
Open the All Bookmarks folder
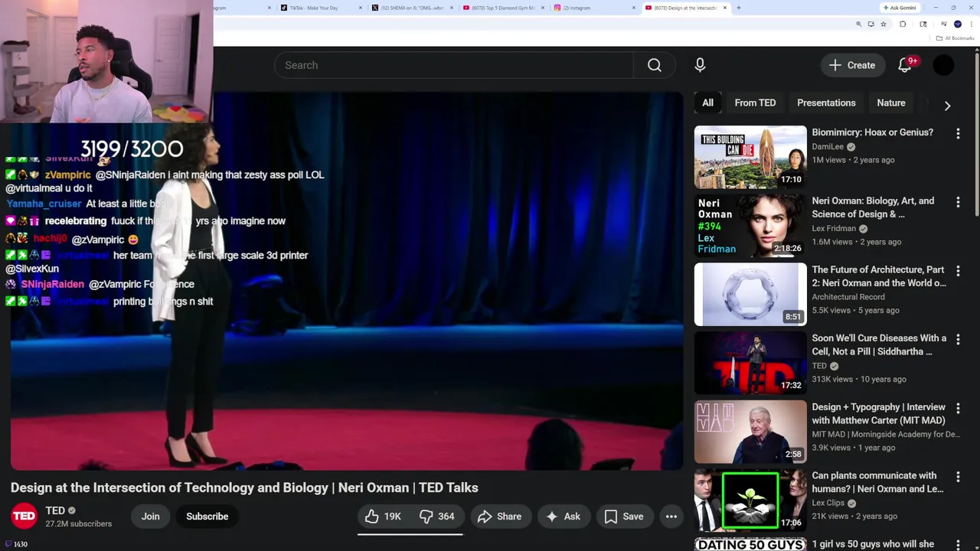(x=955, y=38)
